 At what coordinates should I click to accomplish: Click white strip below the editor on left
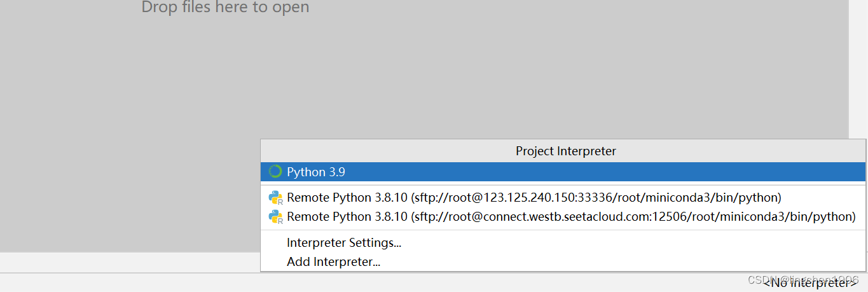coord(127,262)
